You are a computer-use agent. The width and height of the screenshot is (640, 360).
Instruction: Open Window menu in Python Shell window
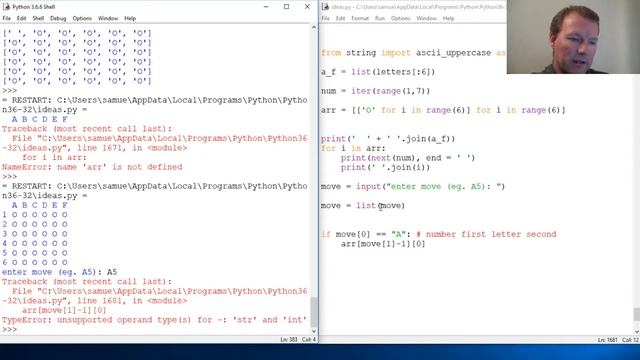click(x=108, y=18)
